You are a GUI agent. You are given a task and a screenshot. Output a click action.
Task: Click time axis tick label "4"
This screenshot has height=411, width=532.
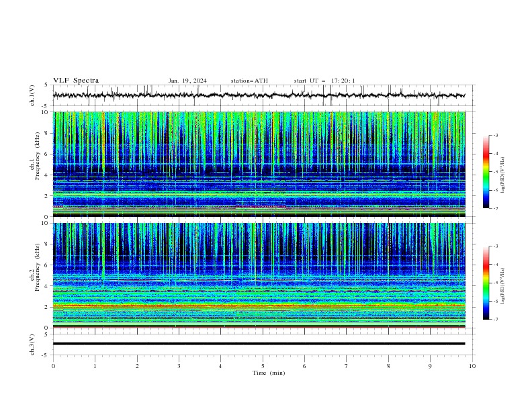pos(220,366)
